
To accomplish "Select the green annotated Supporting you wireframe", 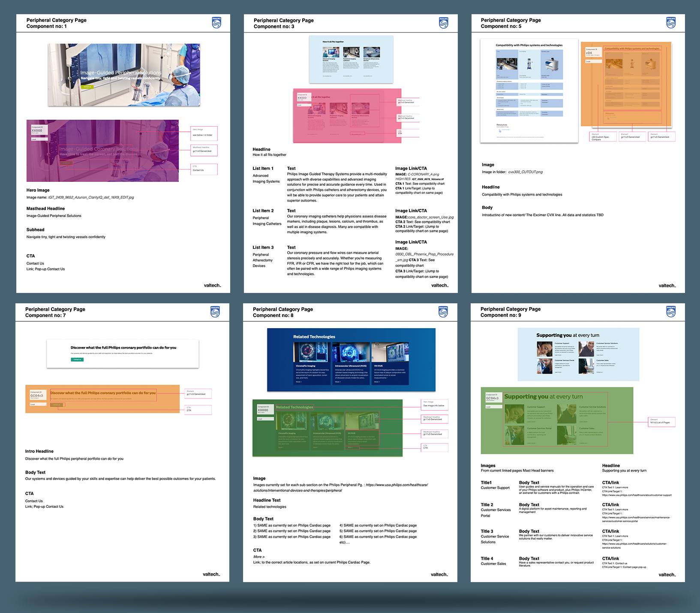I will [x=557, y=420].
